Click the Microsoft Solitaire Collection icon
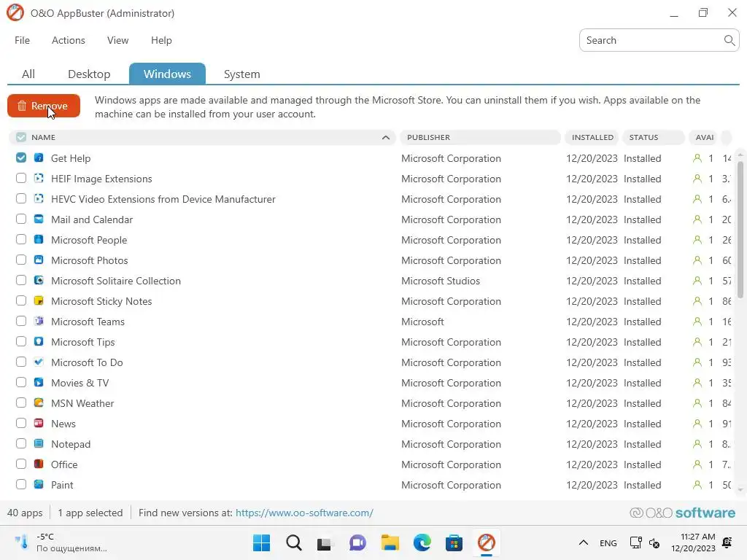 click(x=39, y=281)
